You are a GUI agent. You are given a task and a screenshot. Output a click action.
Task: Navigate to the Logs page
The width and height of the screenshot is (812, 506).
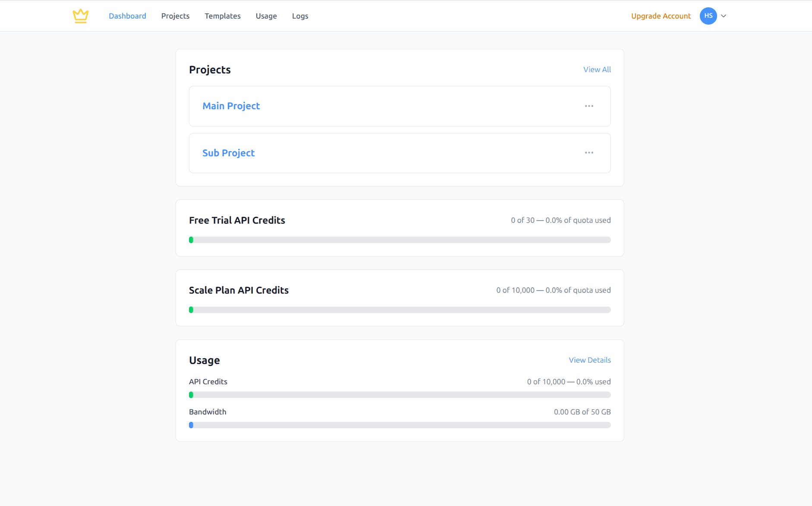pyautogui.click(x=300, y=16)
